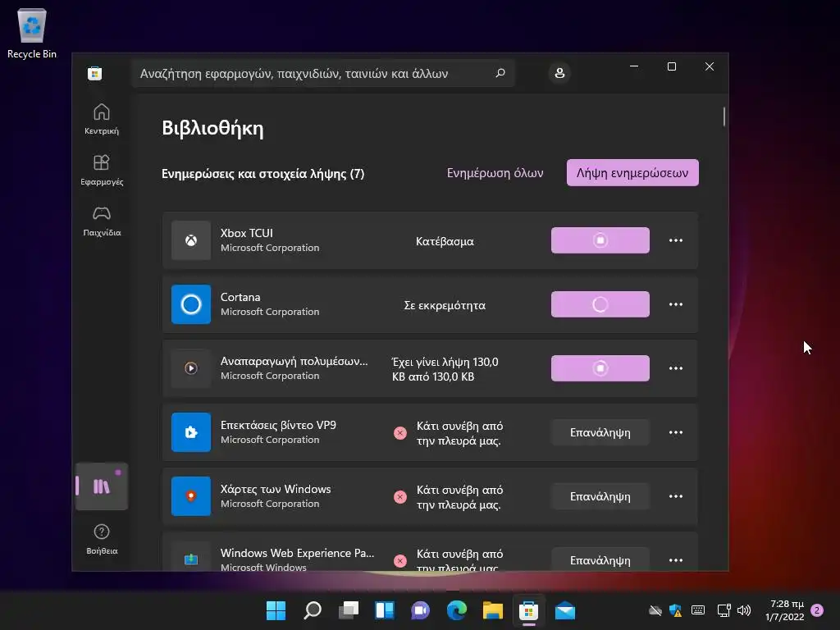Click the Χάρτες των Windows icon

[190, 496]
